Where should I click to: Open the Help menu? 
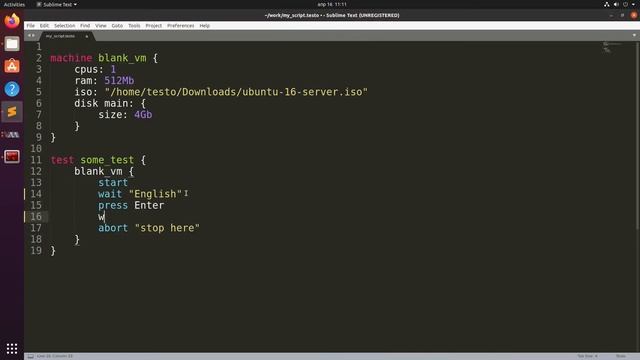point(204,25)
